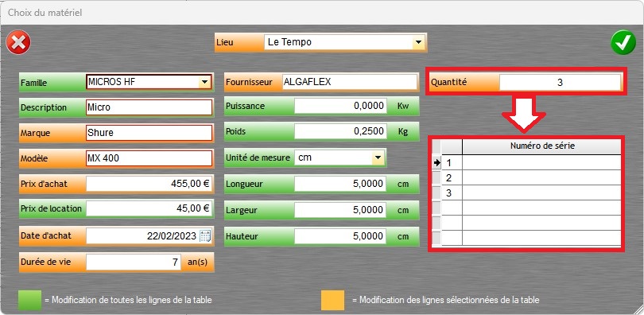Screen dimensions: 644x315
Task: Click the Quantité field showing 3
Action: pos(560,83)
